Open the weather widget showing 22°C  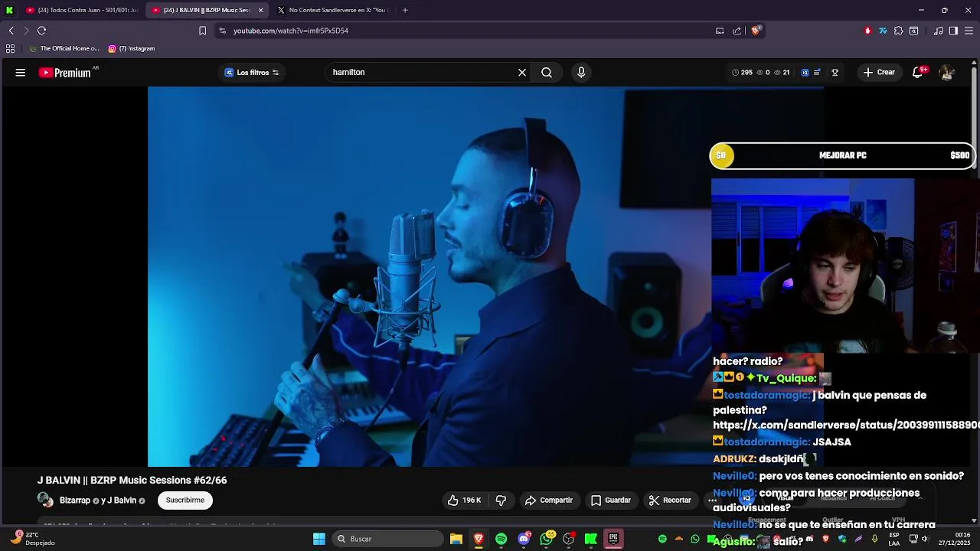32,539
